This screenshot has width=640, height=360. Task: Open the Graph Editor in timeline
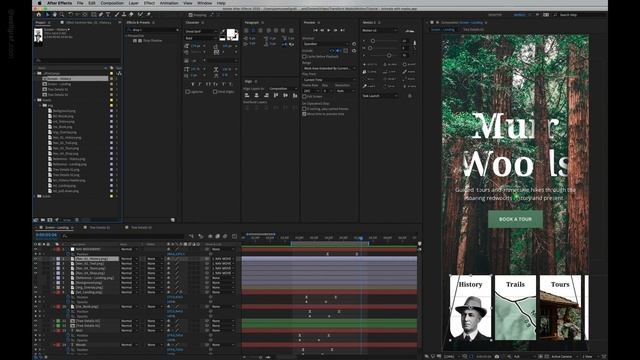tap(234, 236)
